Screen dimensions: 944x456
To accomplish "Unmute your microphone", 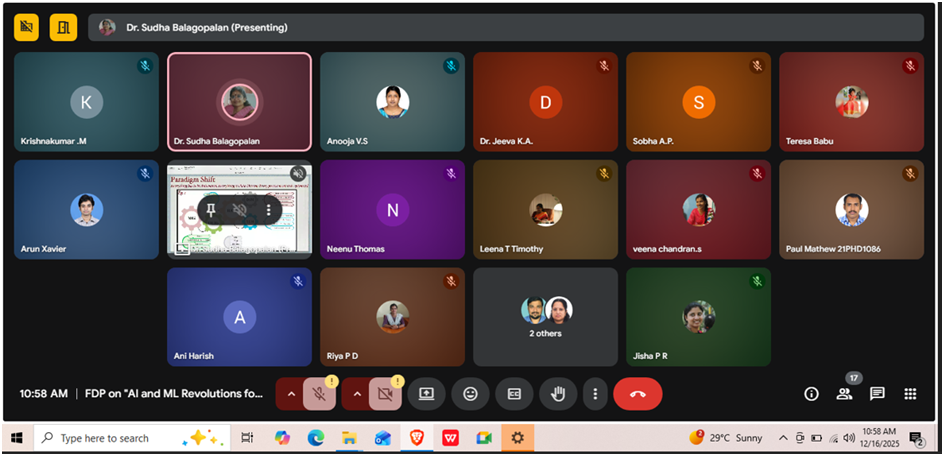I will (320, 394).
